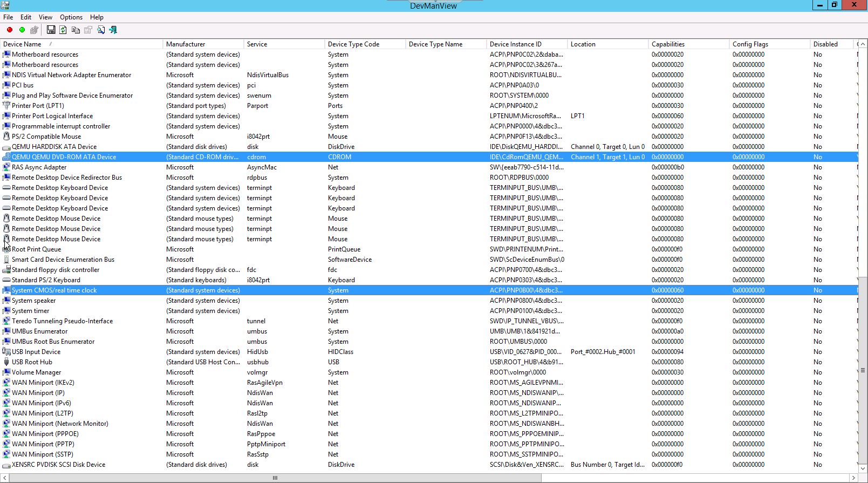Image resolution: width=868 pixels, height=483 pixels.
Task: Select the Remote Desktop Device Redirector Bus row
Action: click(429, 178)
